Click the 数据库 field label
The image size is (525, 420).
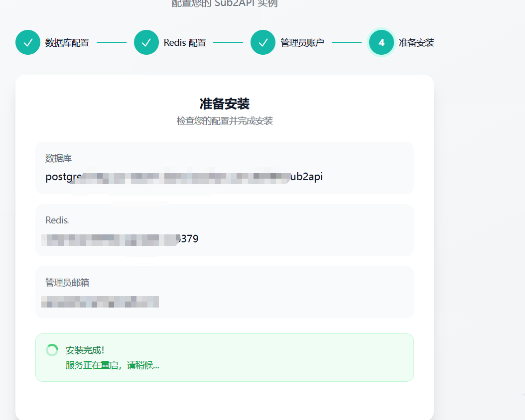tap(59, 158)
